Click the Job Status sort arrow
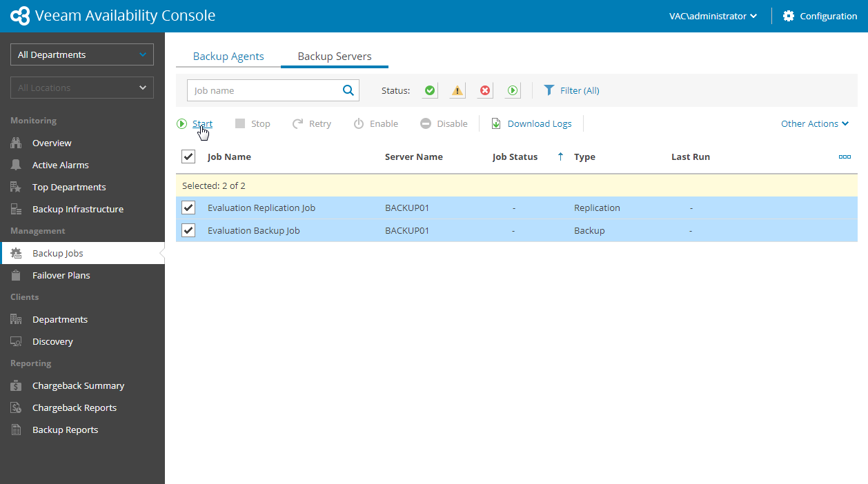Viewport: 868px width, 484px height. click(560, 157)
